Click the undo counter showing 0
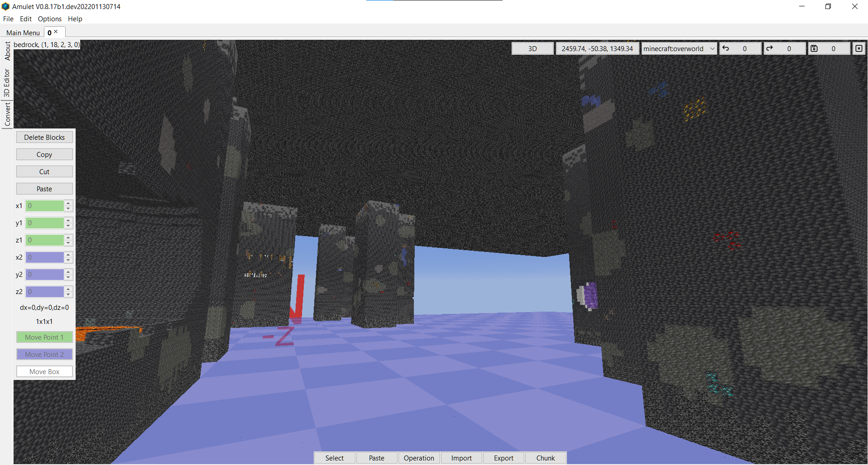 tap(746, 48)
